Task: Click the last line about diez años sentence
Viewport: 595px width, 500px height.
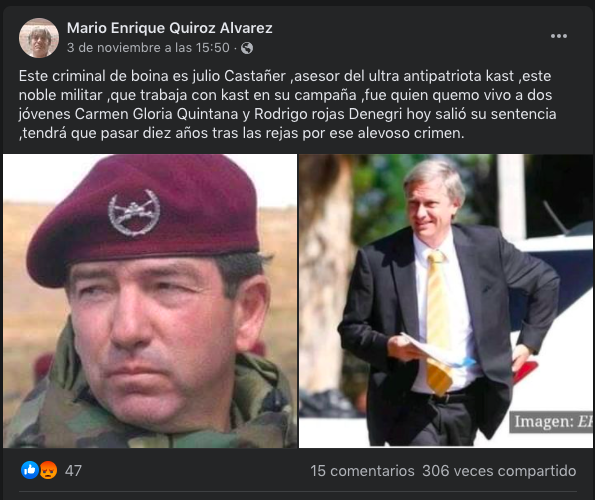Action: [241, 133]
